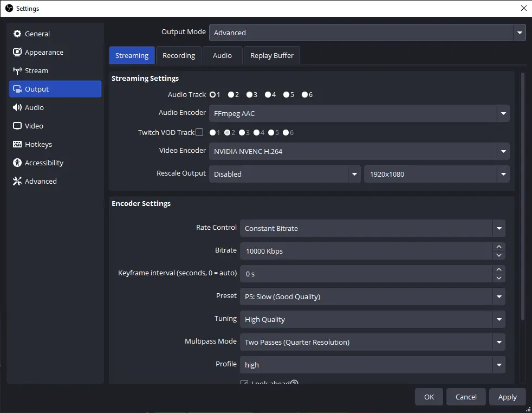This screenshot has width=532, height=413.
Task: Open the Profile dropdown
Action: click(373, 365)
